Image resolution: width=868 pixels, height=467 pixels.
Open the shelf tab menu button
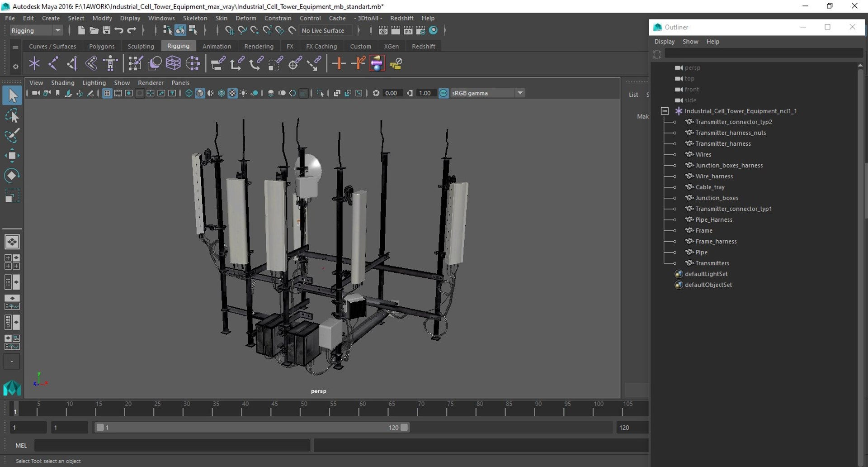tap(15, 47)
